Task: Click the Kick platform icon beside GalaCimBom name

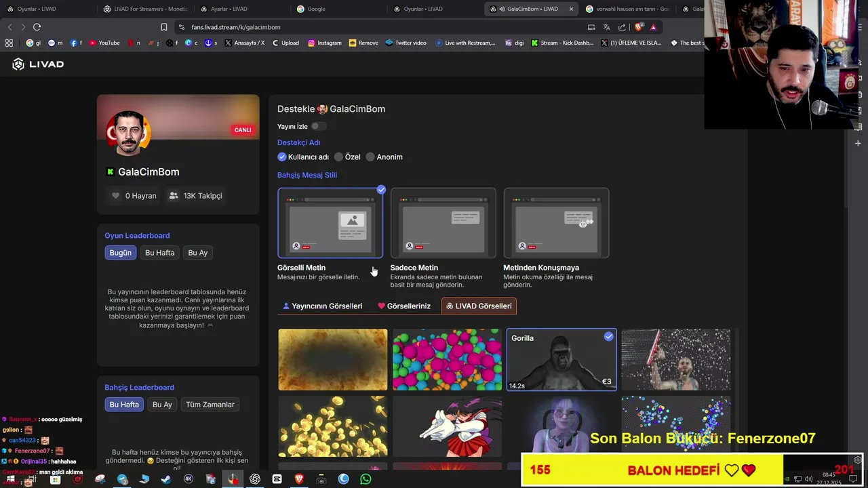Action: (x=111, y=172)
